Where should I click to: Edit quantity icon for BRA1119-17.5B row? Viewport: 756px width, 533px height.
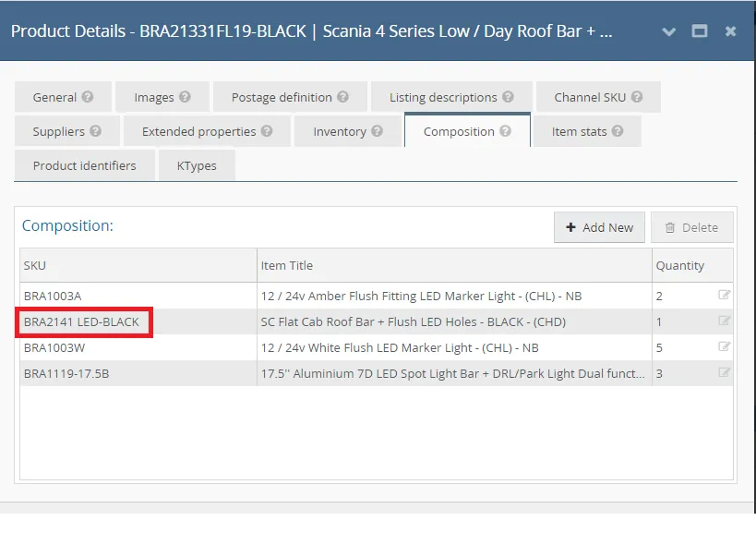click(x=724, y=372)
